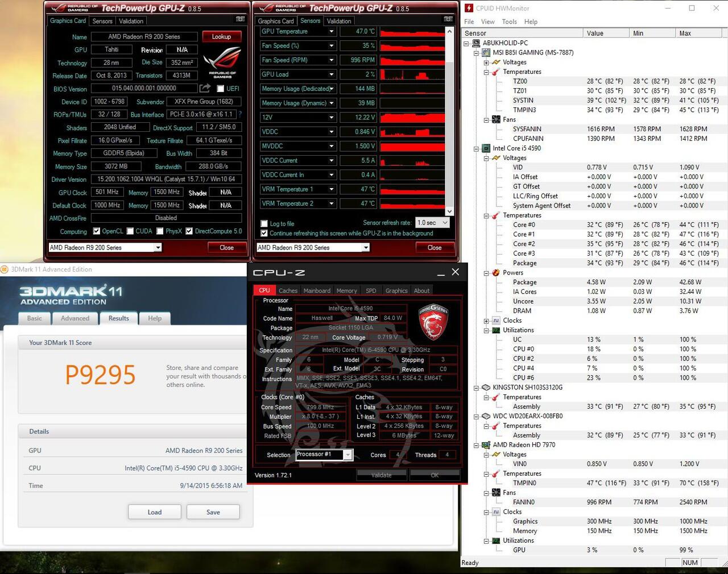Click the KINGSTON SH103S3120G drive icon

click(486, 388)
